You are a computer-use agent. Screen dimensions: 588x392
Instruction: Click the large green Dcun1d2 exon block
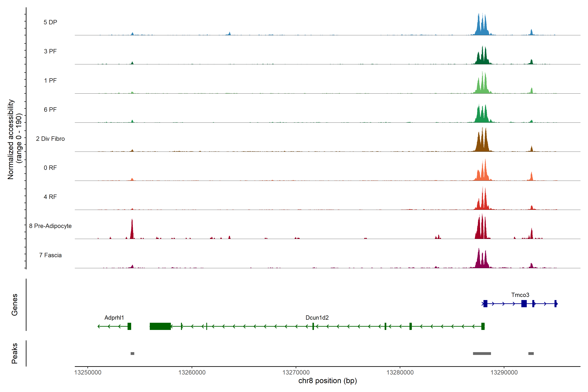point(160,326)
